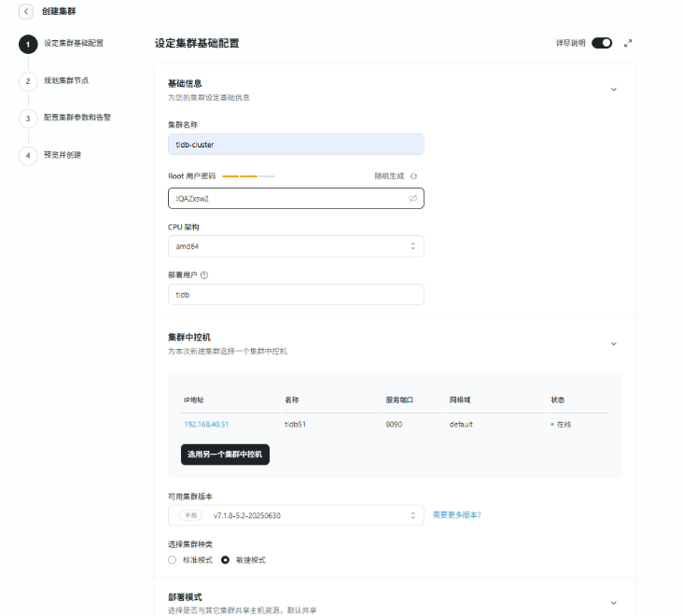Click the 集群名称 input field
The height and width of the screenshot is (616, 682).
(295, 145)
